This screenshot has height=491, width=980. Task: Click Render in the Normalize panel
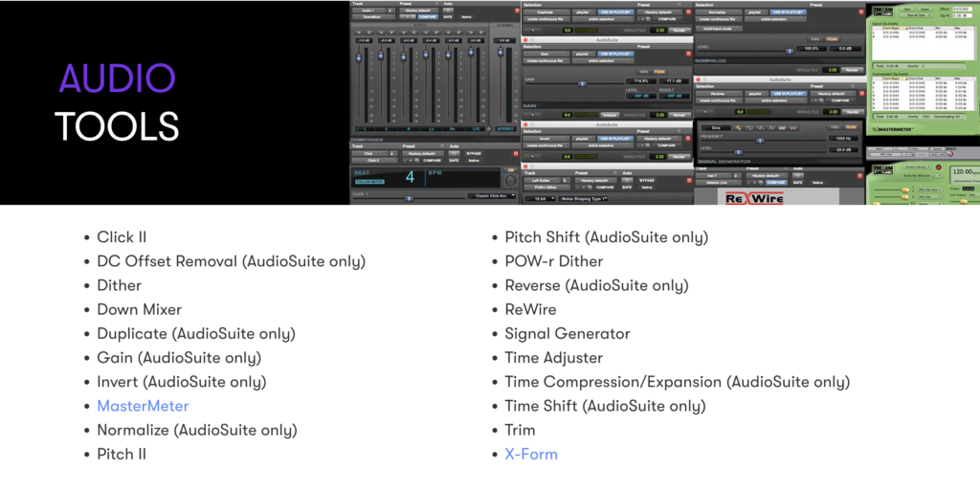[x=852, y=70]
